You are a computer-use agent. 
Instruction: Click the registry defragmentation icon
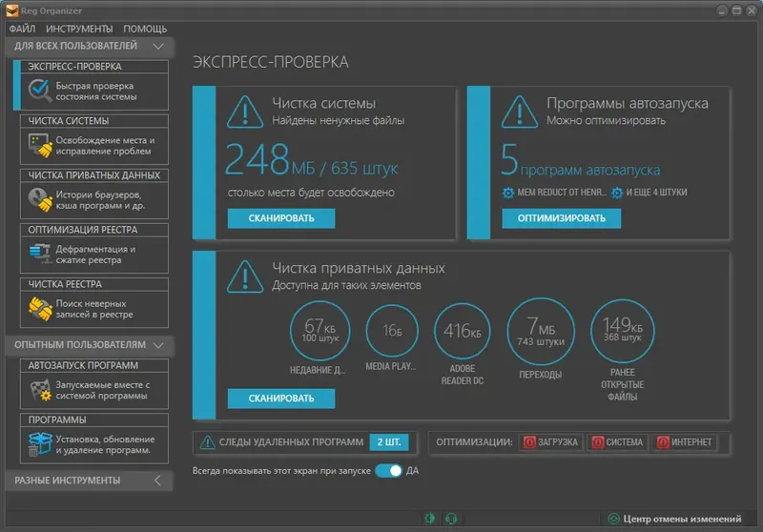pyautogui.click(x=40, y=254)
